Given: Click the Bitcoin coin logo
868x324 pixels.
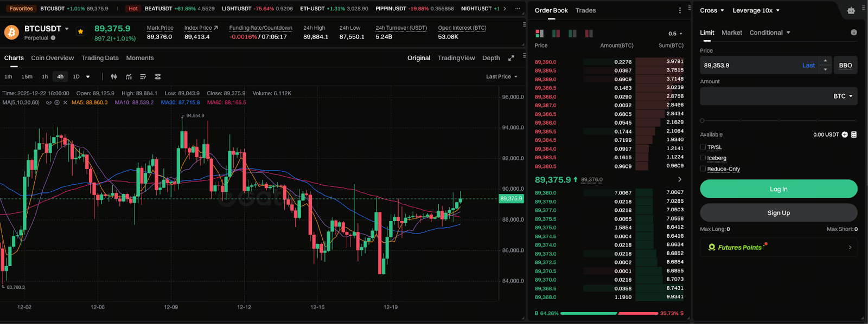Looking at the screenshot, I should [x=11, y=33].
